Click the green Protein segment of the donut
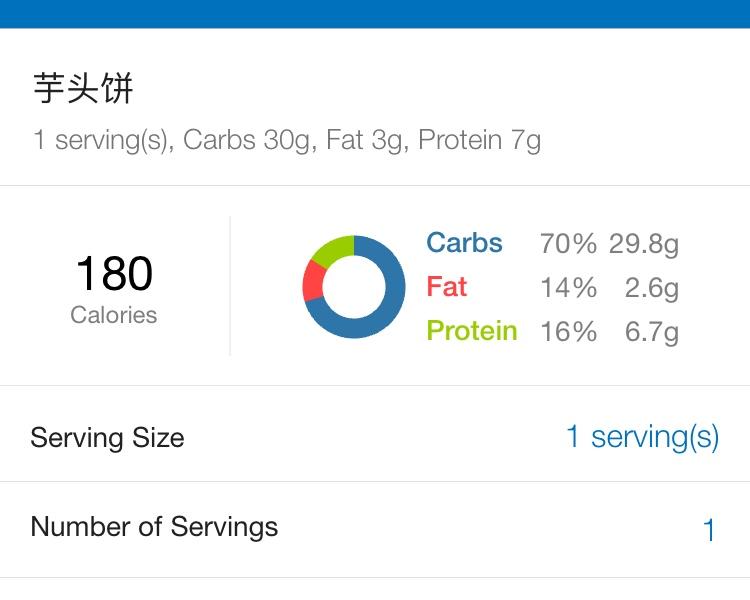Viewport: 750px width, 600px height. 333,248
